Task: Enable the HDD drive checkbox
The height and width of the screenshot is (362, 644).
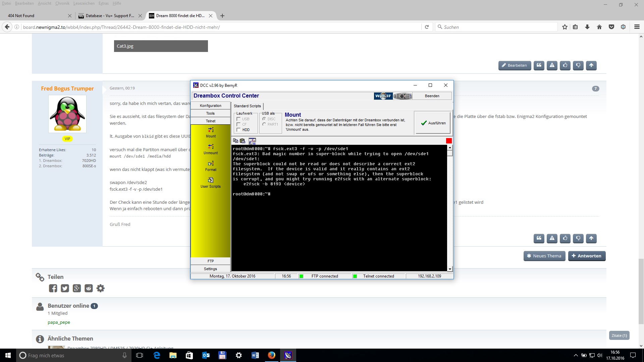Action: coord(238,130)
